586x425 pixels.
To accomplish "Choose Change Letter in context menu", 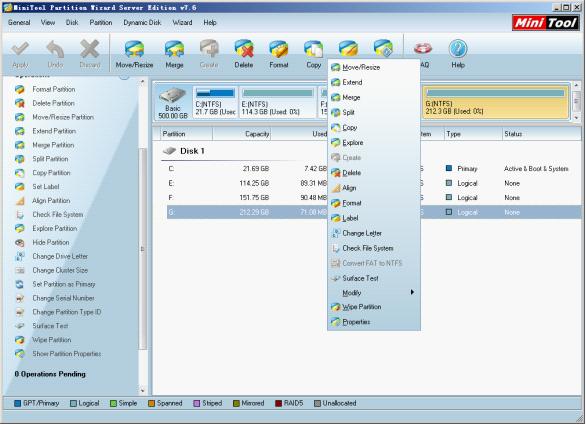I will [374, 233].
